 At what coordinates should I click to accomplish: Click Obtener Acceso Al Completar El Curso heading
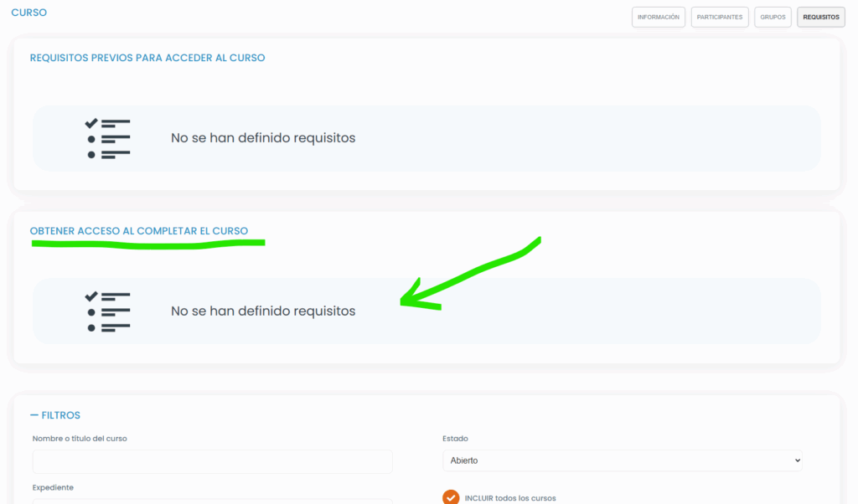[x=139, y=230]
